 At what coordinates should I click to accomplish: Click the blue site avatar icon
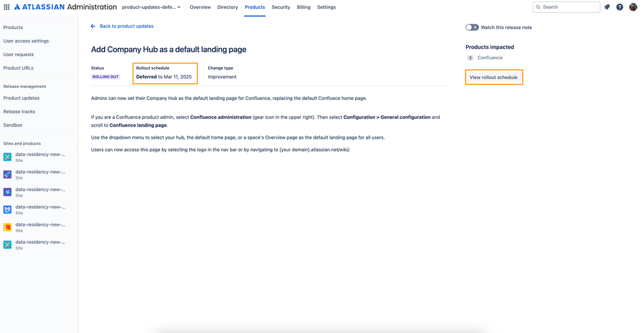click(7, 210)
